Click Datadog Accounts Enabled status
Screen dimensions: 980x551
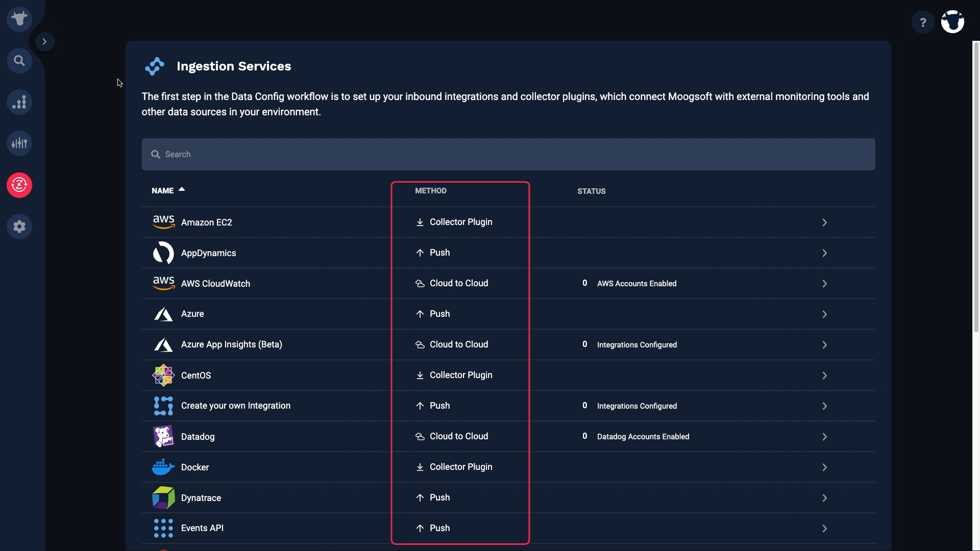643,437
